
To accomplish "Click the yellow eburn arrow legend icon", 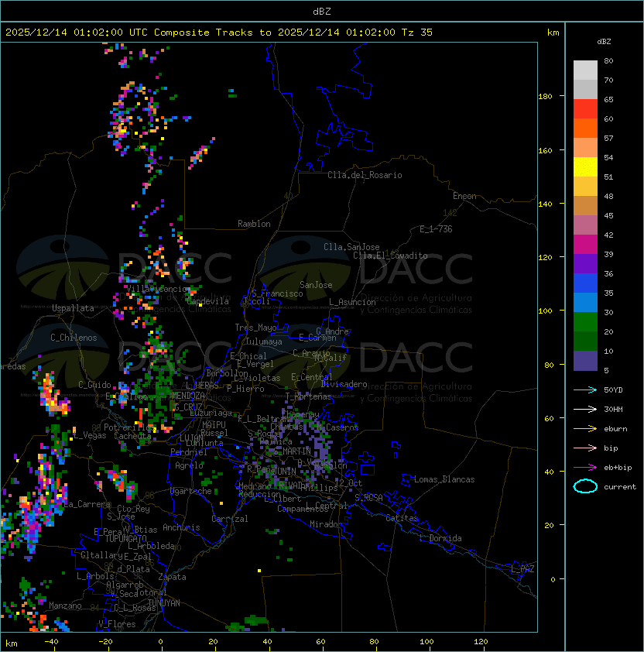I will tap(585, 429).
